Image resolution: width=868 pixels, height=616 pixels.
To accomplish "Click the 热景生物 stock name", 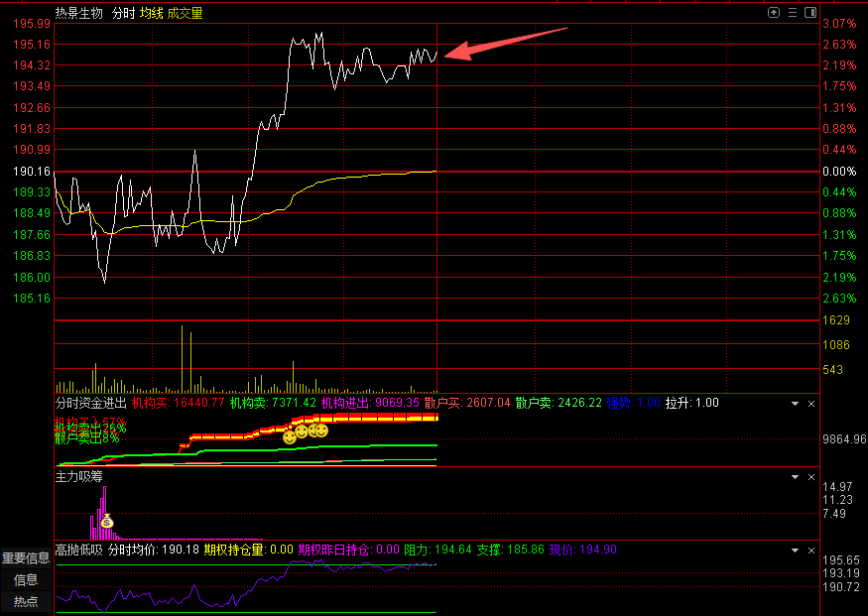I will pyautogui.click(x=79, y=13).
